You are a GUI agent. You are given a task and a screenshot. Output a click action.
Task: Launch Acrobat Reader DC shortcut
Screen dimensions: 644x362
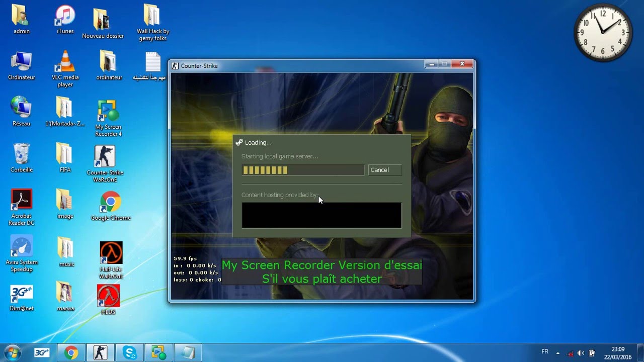click(x=22, y=207)
